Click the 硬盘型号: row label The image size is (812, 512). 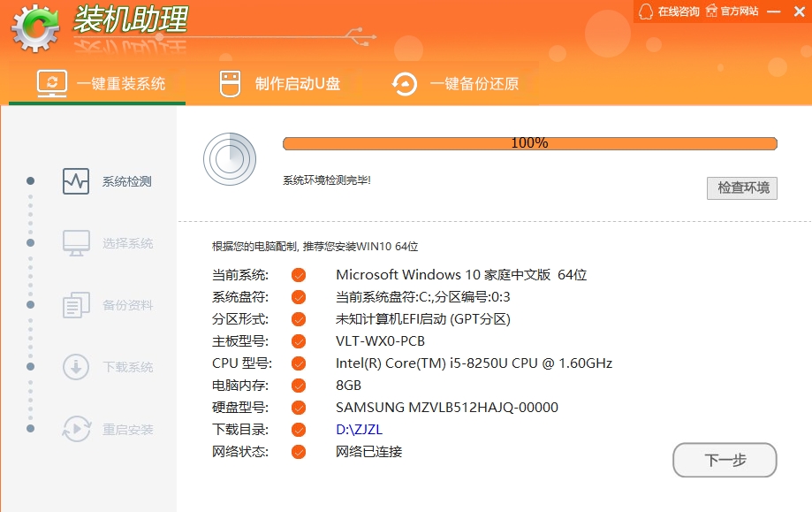click(240, 408)
